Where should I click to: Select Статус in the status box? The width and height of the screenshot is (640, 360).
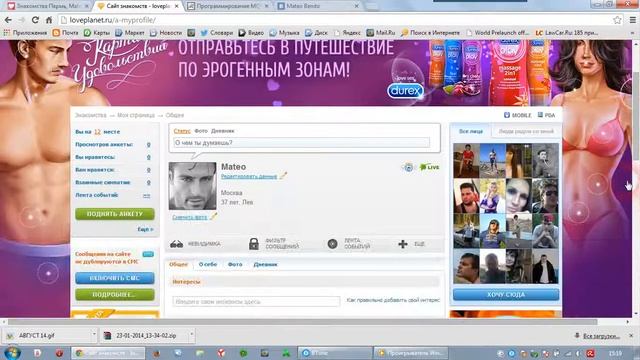182,131
